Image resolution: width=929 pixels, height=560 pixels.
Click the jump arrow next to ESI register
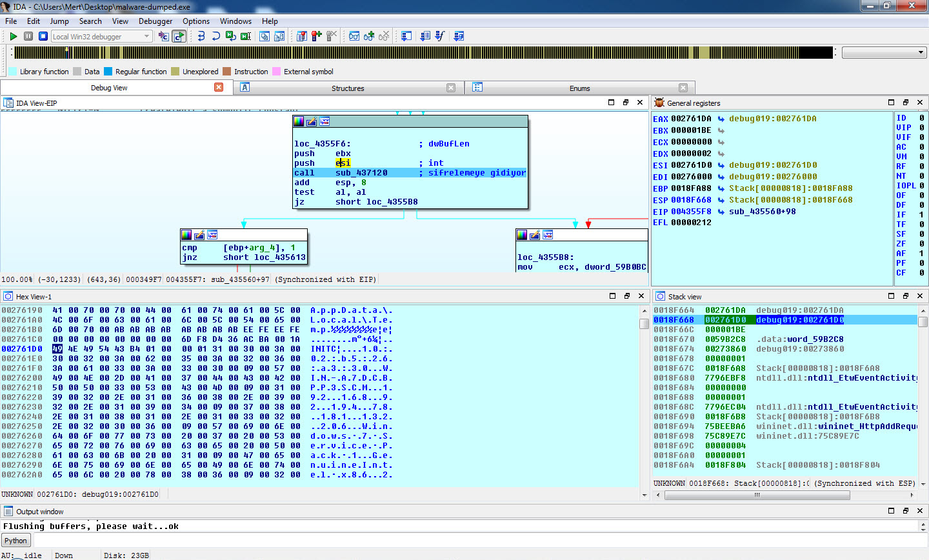coord(721,165)
